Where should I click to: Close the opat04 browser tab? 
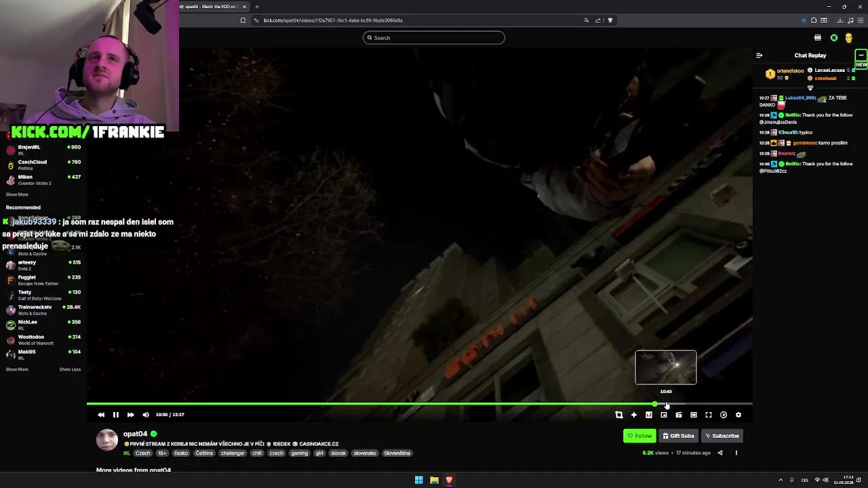click(x=244, y=7)
